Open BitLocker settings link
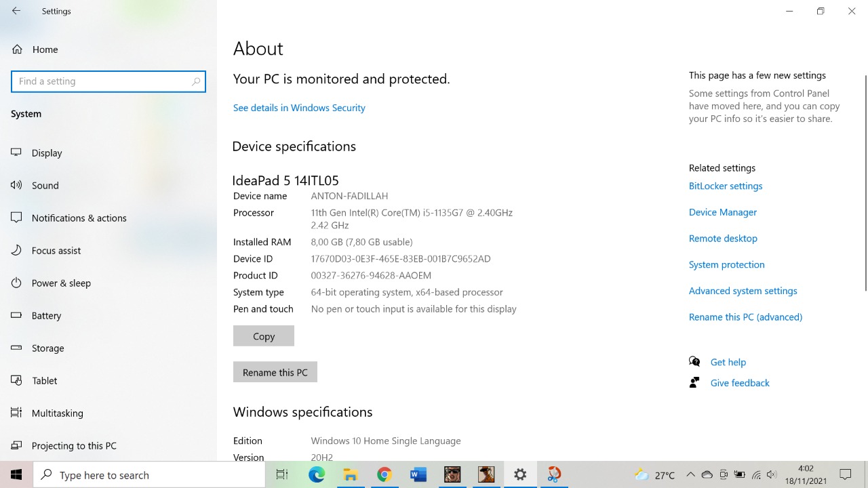Image resolution: width=868 pixels, height=488 pixels. [726, 186]
